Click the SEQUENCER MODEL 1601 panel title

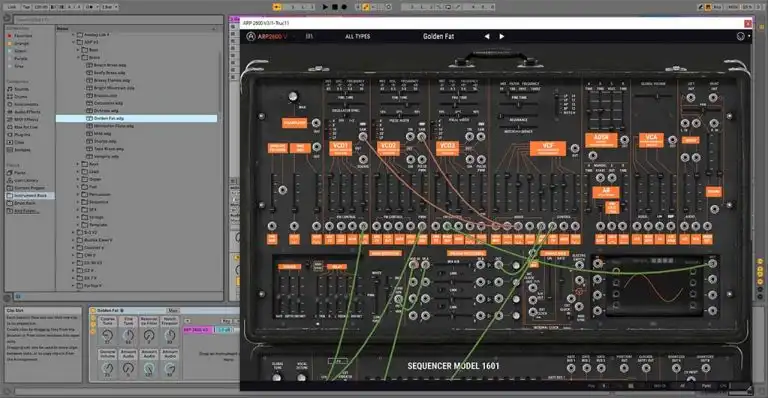[454, 366]
